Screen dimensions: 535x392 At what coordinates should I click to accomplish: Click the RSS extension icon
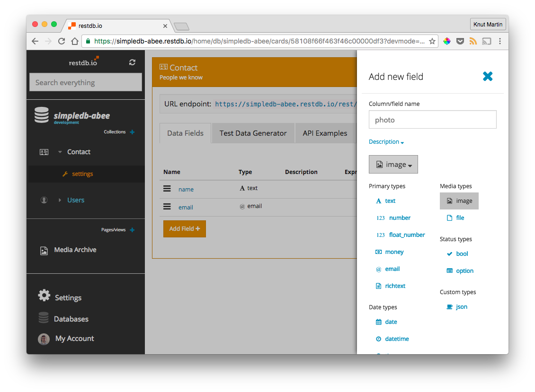tap(473, 41)
